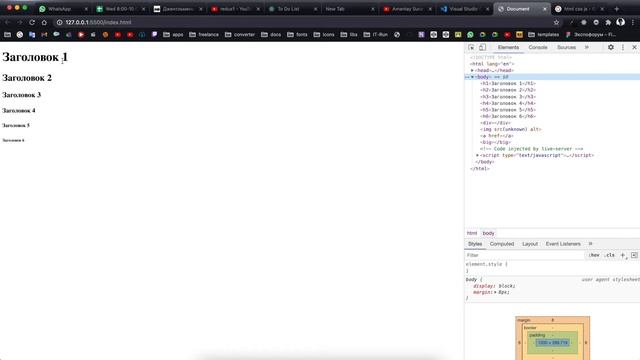The width and height of the screenshot is (640, 360).
Task: Open a new browser tab with plus button
Action: point(616,9)
